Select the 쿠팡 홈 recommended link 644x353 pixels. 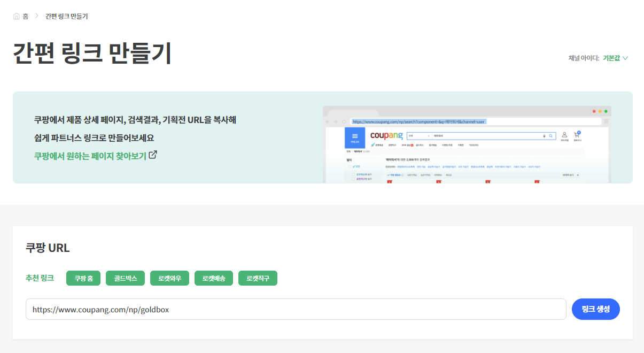[83, 278]
